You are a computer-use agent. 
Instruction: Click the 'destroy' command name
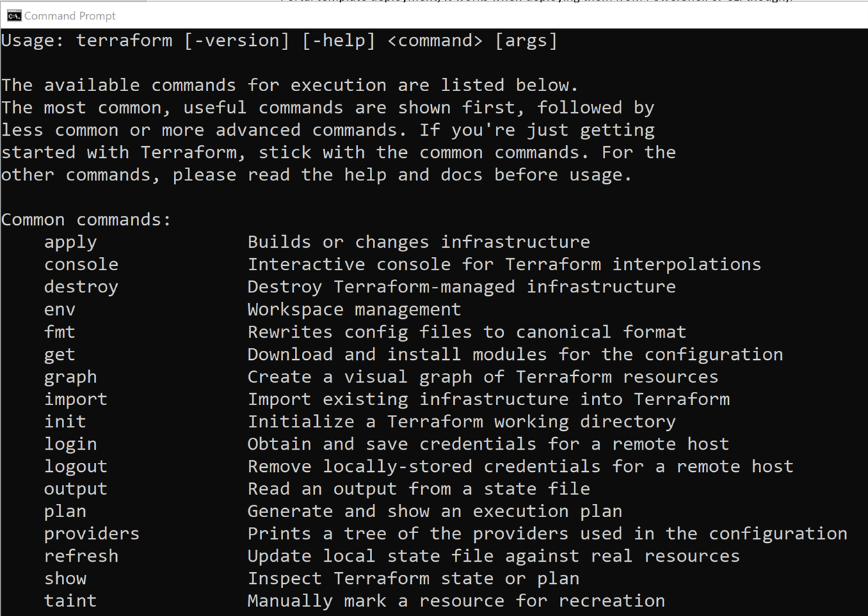pyautogui.click(x=81, y=287)
